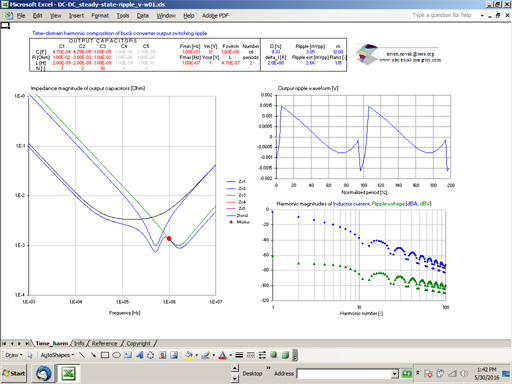Switch to the Info sheet tab
Screen dimensions: 512x384
(x=79, y=343)
